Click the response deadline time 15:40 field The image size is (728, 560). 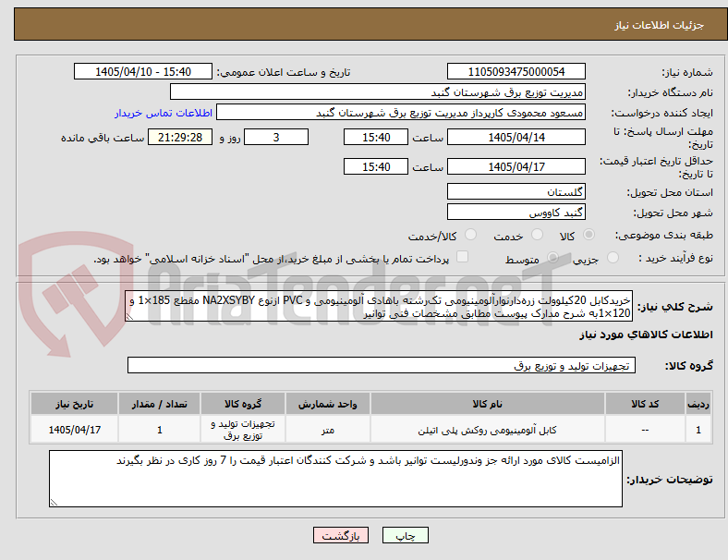click(x=376, y=137)
